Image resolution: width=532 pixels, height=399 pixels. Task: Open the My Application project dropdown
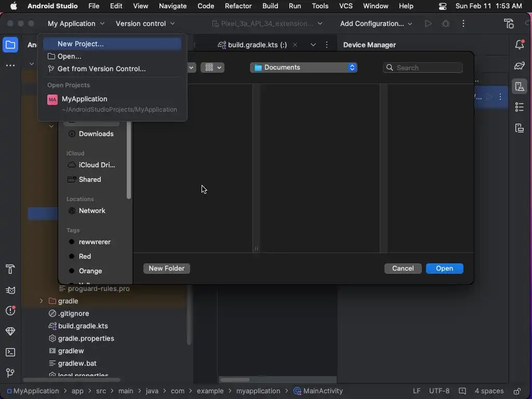pyautogui.click(x=76, y=23)
